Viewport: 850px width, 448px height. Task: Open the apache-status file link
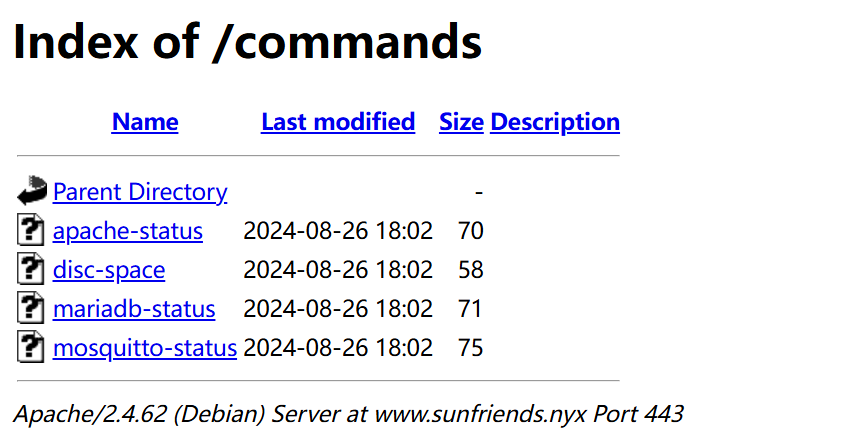pyautogui.click(x=128, y=231)
